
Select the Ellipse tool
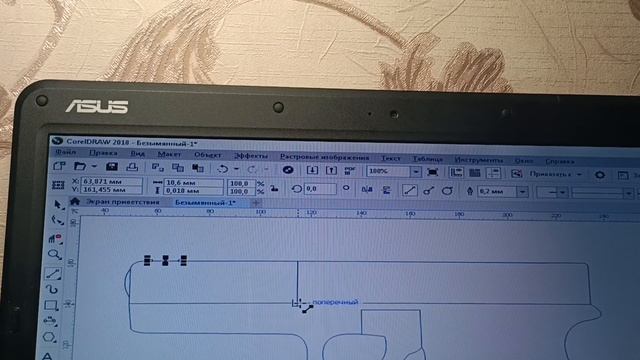50,321
